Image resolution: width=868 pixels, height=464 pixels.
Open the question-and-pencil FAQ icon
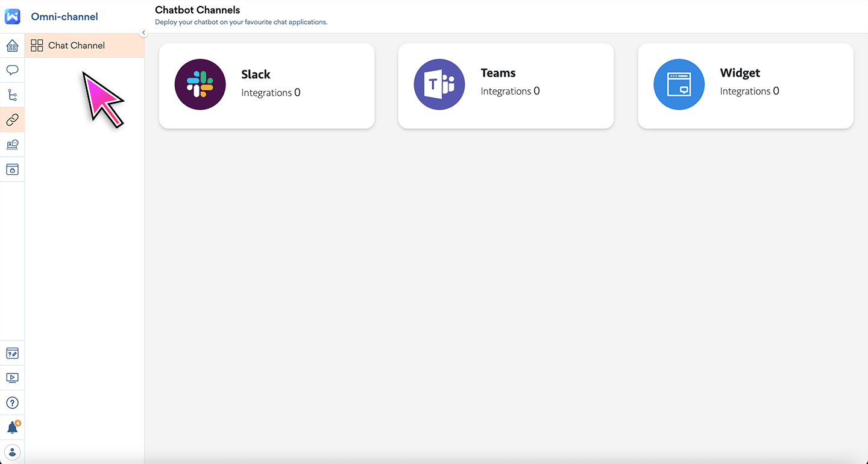tap(12, 353)
